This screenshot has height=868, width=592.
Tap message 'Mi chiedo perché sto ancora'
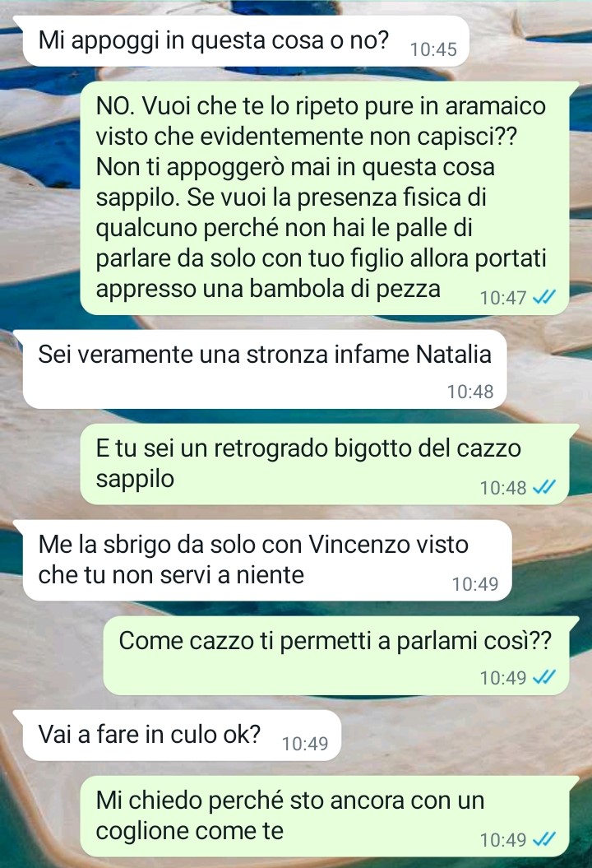point(325,816)
